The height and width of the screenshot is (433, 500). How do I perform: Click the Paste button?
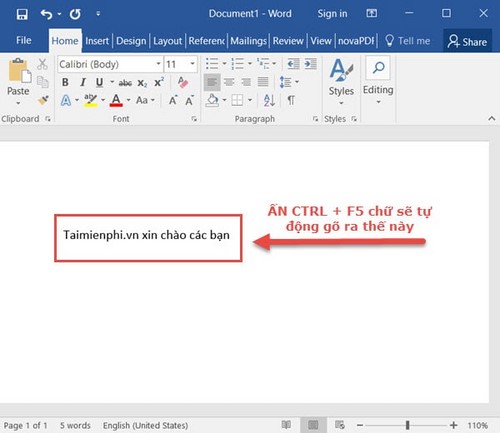point(18,76)
